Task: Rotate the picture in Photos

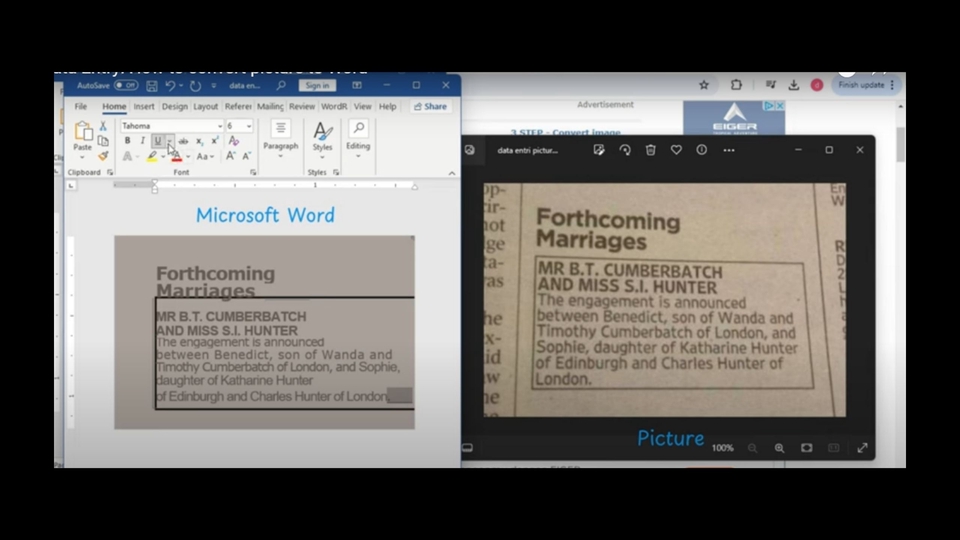Action: tap(624, 150)
